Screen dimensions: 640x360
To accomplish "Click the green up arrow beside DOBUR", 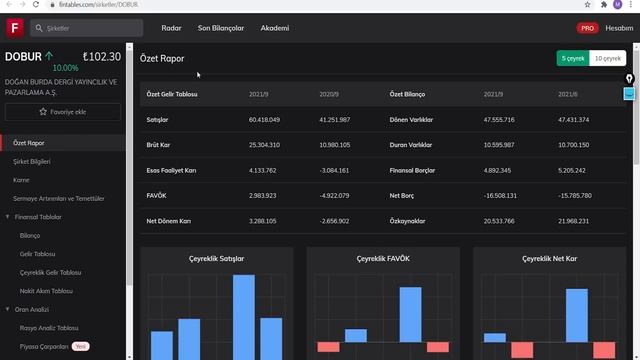I will [x=49, y=56].
